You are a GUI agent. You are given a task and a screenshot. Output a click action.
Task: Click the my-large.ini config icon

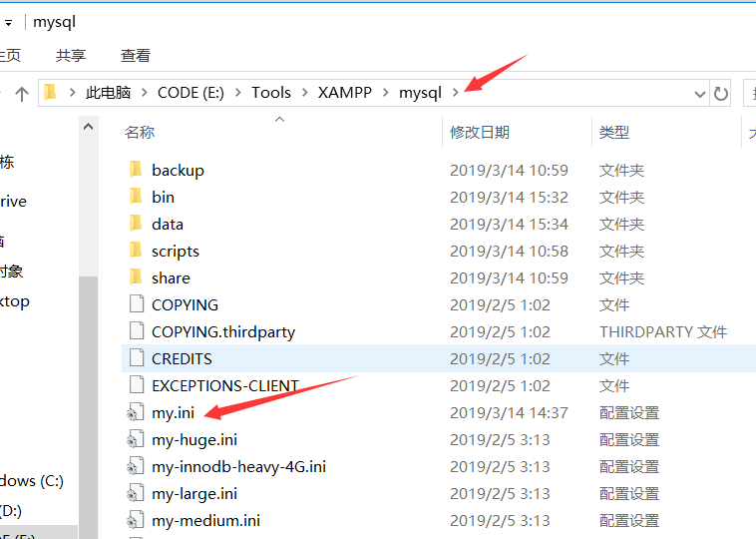tap(136, 493)
